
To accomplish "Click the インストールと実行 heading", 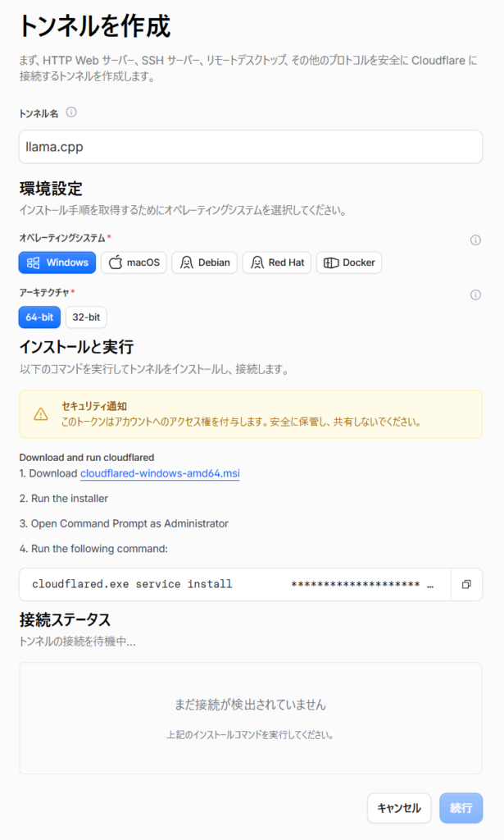I will click(x=76, y=347).
